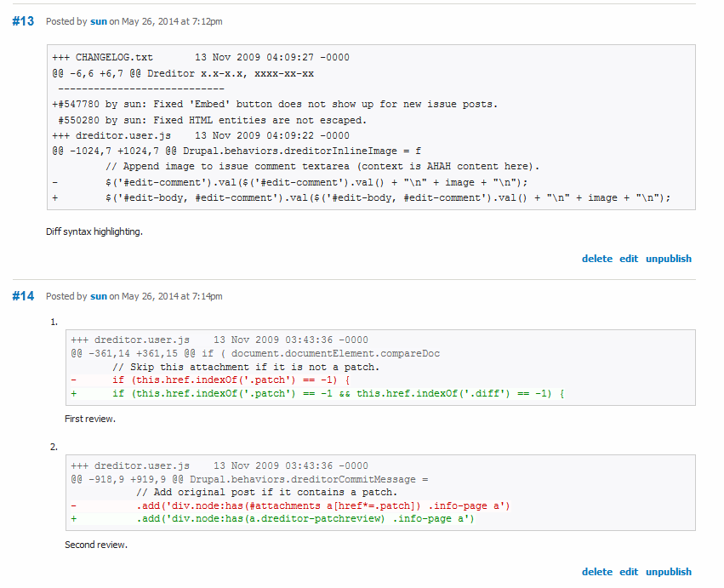This screenshot has height=588, width=724.
Task: Click the removed line with '#edit-comment' only
Action: (x=290, y=182)
